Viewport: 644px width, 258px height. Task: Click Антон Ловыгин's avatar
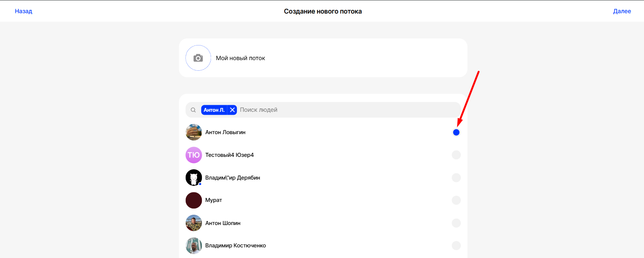pyautogui.click(x=194, y=132)
